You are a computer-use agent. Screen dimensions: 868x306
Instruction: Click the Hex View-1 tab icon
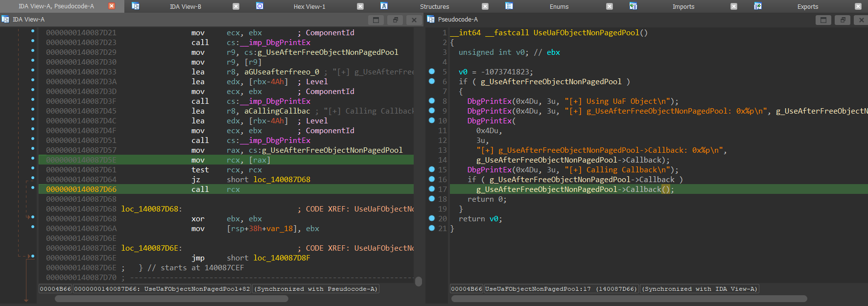click(x=260, y=6)
